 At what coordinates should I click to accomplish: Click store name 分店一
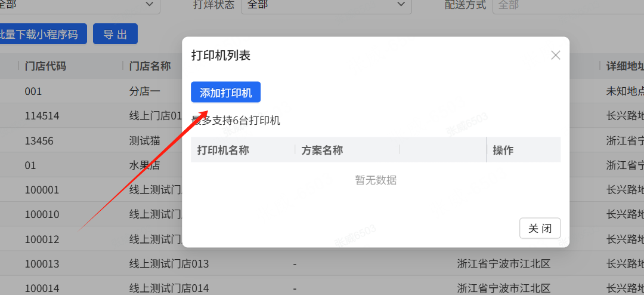pyautogui.click(x=144, y=91)
